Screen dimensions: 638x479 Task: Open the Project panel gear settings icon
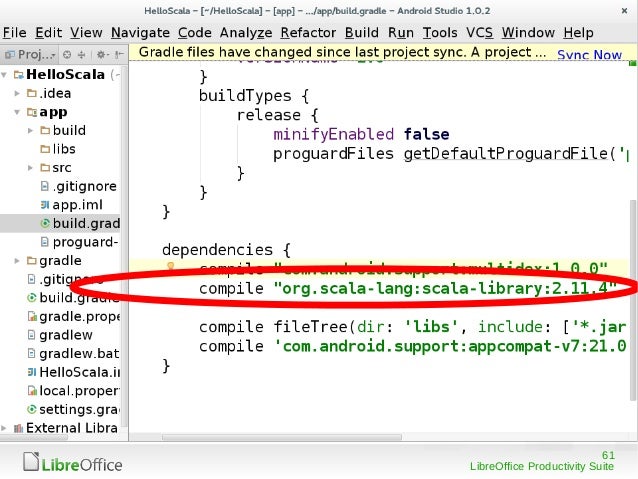(101, 55)
